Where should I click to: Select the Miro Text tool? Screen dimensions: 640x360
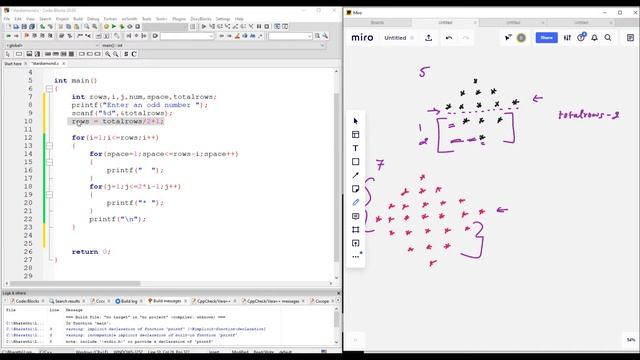coord(356,148)
